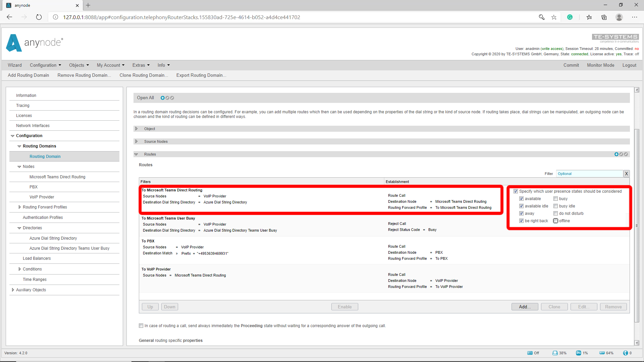Expand the Auxiliary Objects tree node
The image size is (644, 362).
[x=13, y=290]
